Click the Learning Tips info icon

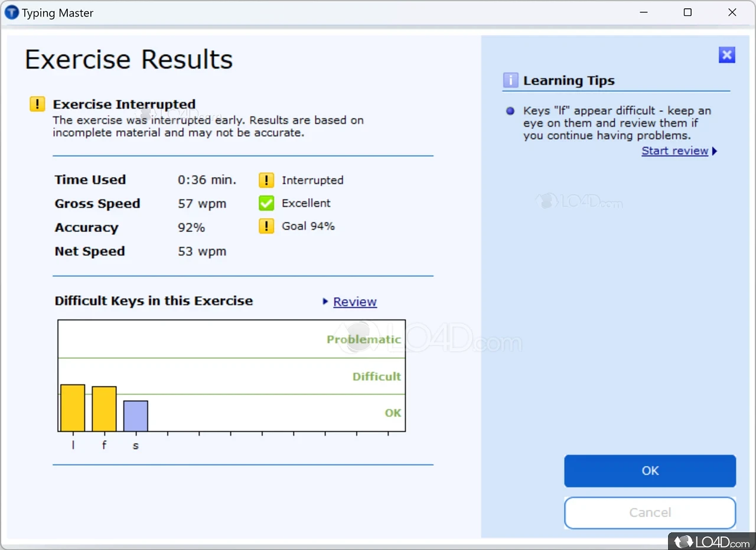[510, 81]
